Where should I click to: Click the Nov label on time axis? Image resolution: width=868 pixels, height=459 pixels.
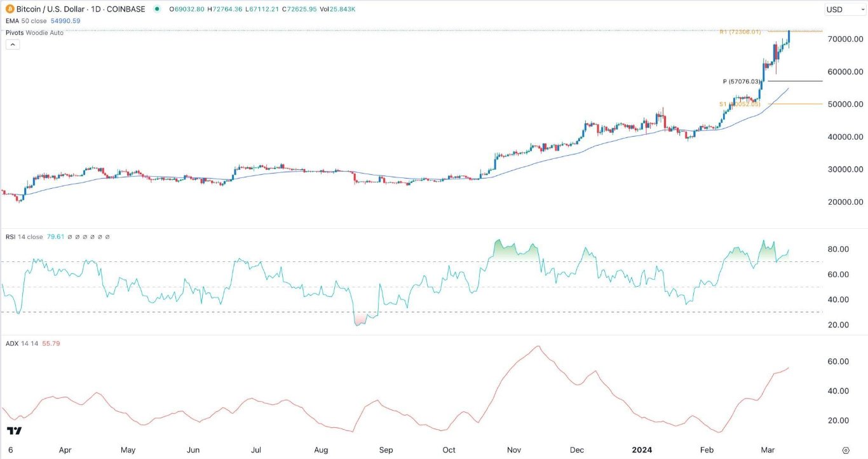click(513, 450)
